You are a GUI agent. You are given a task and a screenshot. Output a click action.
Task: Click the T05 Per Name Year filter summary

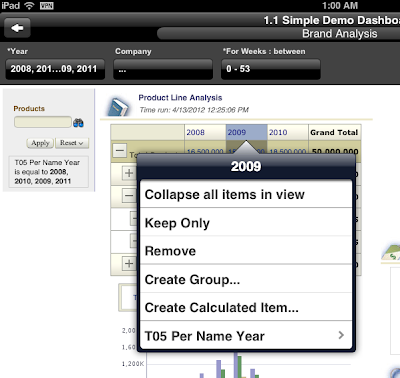pos(49,172)
